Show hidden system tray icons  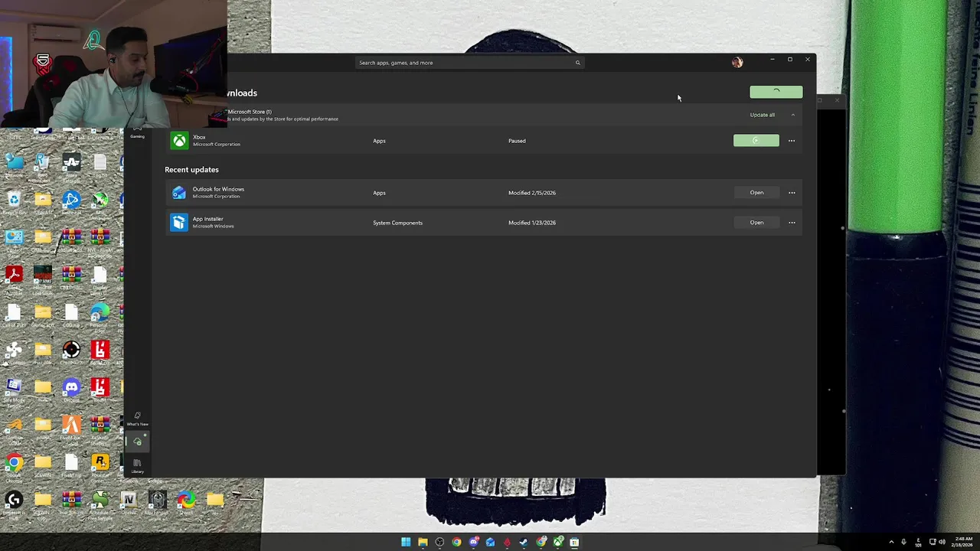[891, 542]
